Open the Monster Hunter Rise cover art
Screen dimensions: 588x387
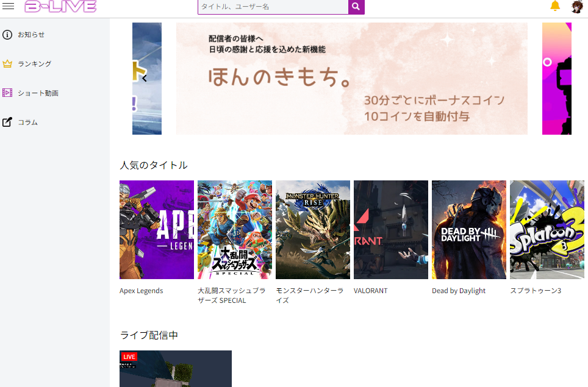click(x=313, y=230)
